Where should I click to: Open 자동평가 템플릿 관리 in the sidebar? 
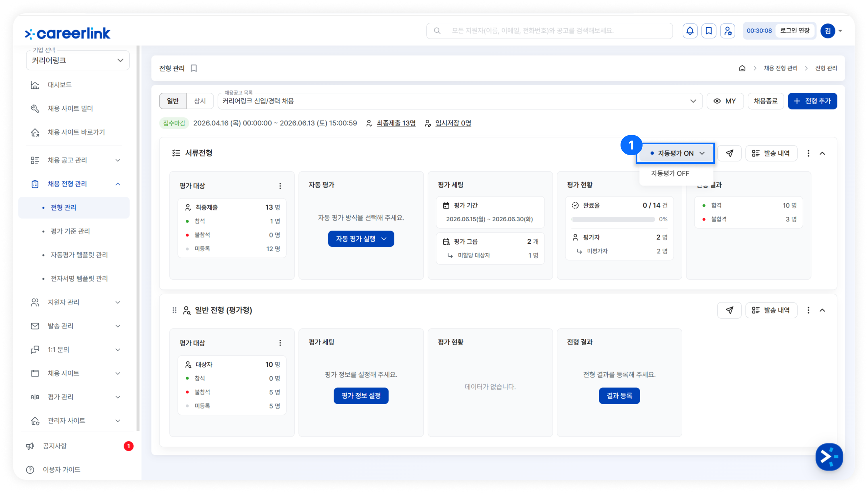point(79,255)
